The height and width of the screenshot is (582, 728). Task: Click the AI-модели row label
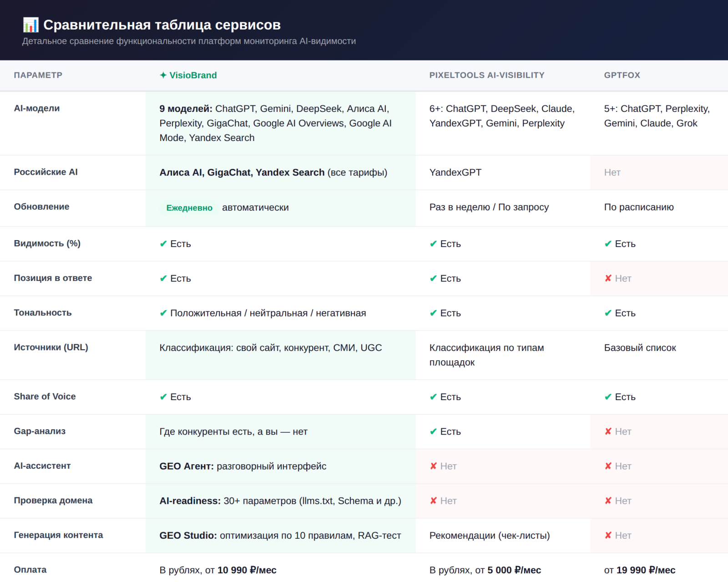click(x=37, y=108)
